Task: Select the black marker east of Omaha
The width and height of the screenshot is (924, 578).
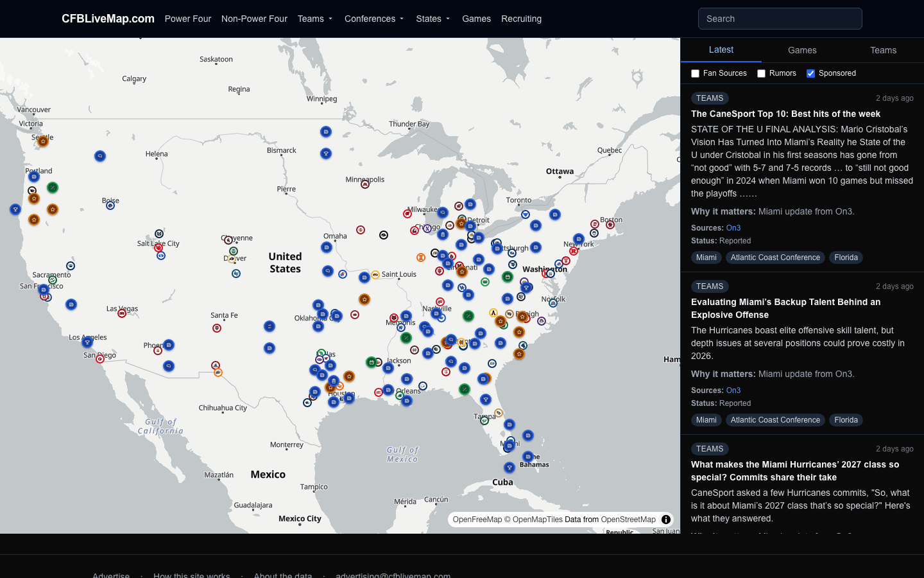Action: click(384, 235)
